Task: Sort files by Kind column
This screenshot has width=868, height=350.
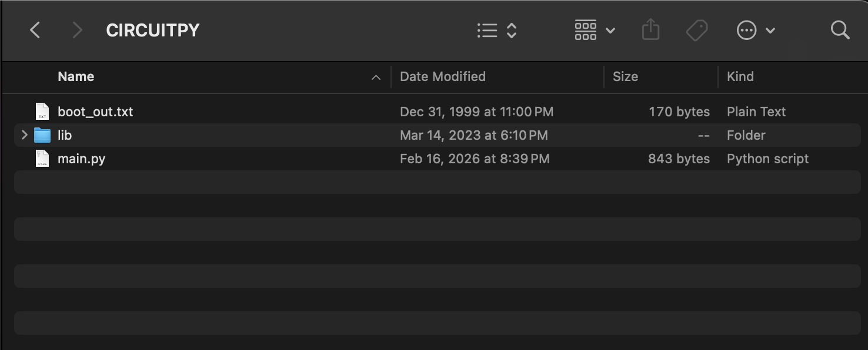Action: (740, 77)
